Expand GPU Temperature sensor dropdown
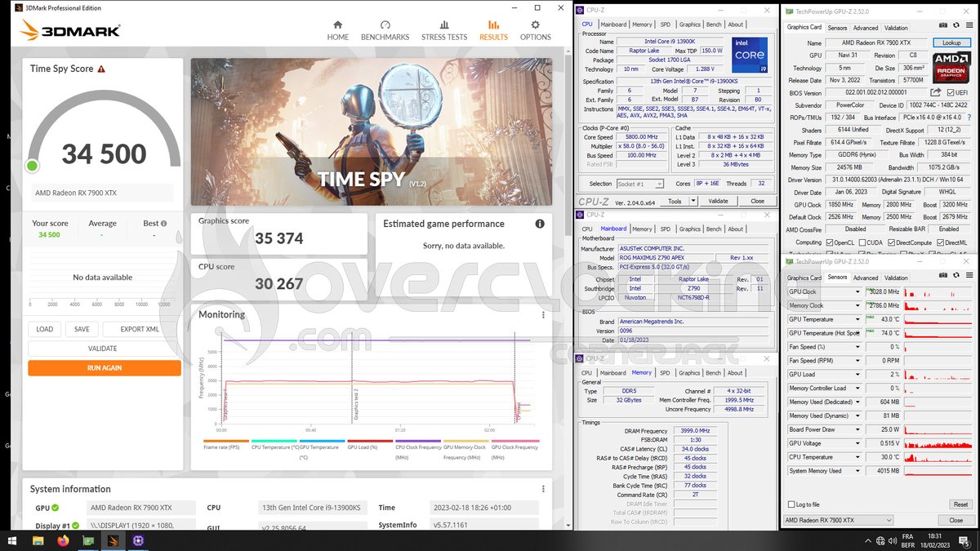This screenshot has height=551, width=980. (x=857, y=319)
